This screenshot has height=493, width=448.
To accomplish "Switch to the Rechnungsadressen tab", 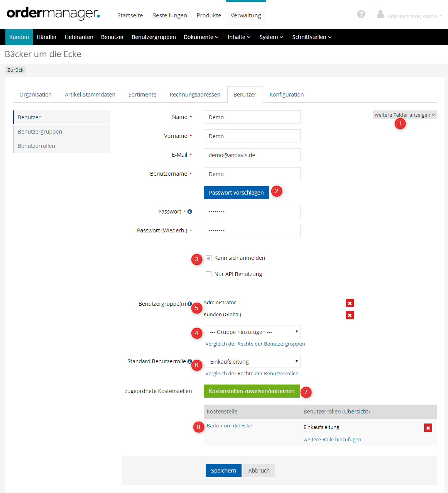I will 195,95.
